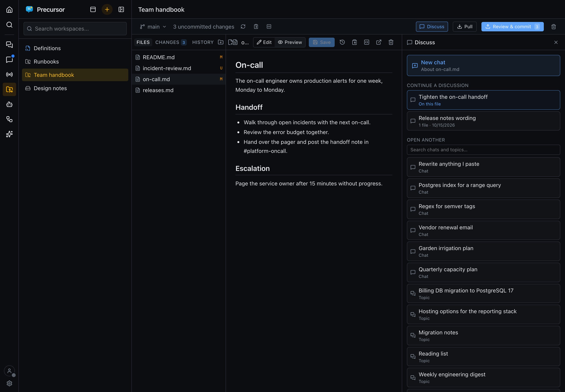Delete on-call.md with the editor trash icon
The width and height of the screenshot is (565, 392).
(x=391, y=42)
